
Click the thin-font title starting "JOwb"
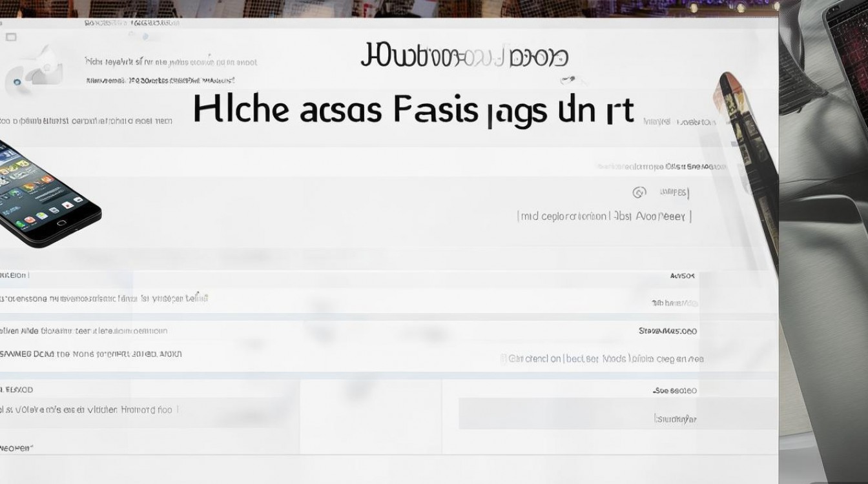pos(464,57)
